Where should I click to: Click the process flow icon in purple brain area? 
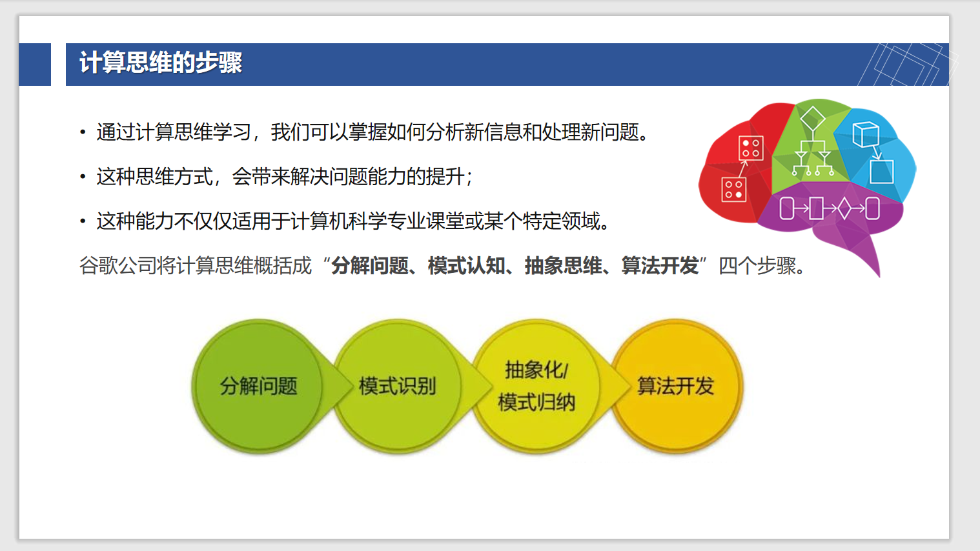[830, 209]
